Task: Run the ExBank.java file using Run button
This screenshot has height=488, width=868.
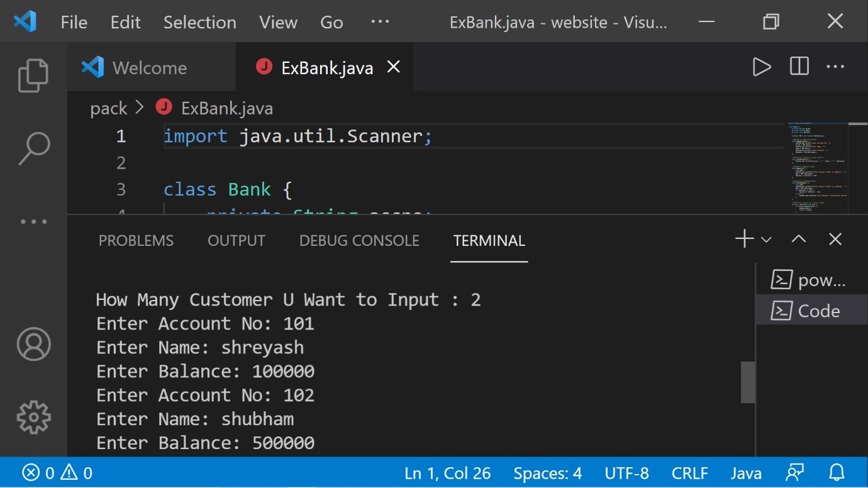Action: (762, 67)
